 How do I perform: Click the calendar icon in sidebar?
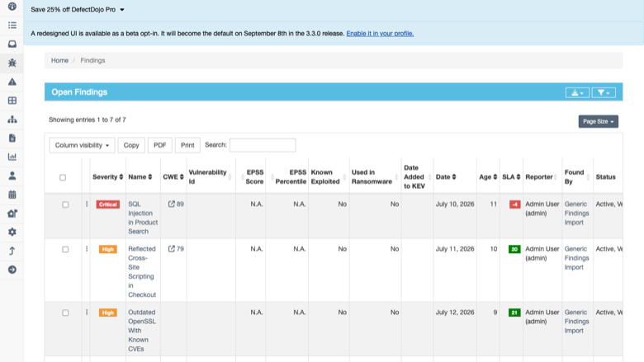tap(12, 195)
